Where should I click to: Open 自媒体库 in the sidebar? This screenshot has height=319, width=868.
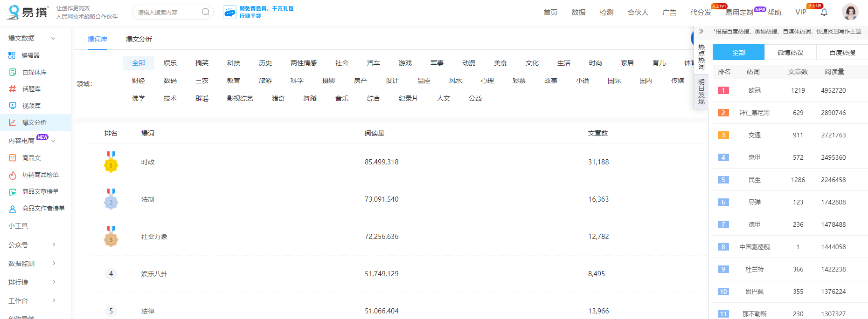(34, 72)
